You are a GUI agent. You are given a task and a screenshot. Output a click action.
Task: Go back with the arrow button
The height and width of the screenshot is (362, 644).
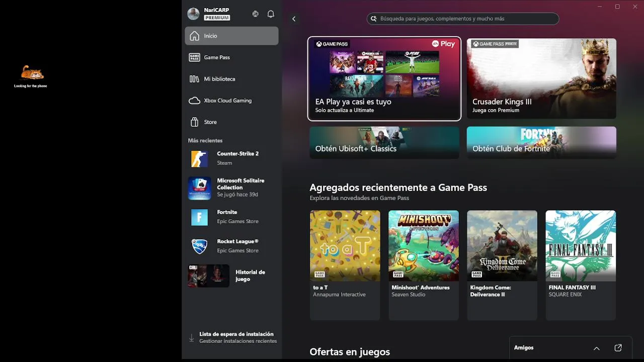[294, 19]
